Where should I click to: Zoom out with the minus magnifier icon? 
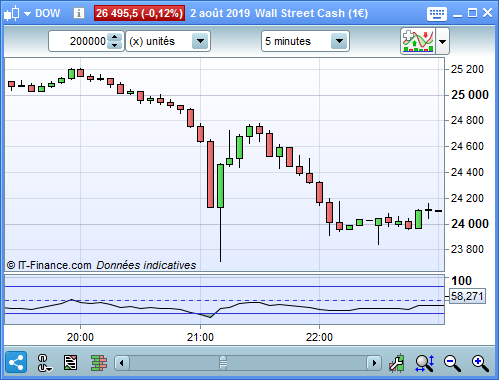click(452, 363)
